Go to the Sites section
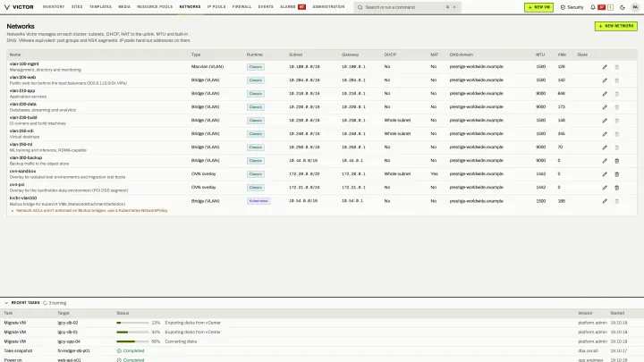Viewport: 644px width, 362px height. point(77,7)
